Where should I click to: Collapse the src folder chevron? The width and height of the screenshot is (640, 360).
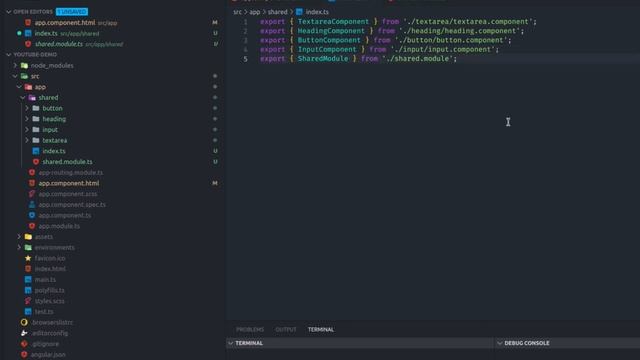point(16,76)
